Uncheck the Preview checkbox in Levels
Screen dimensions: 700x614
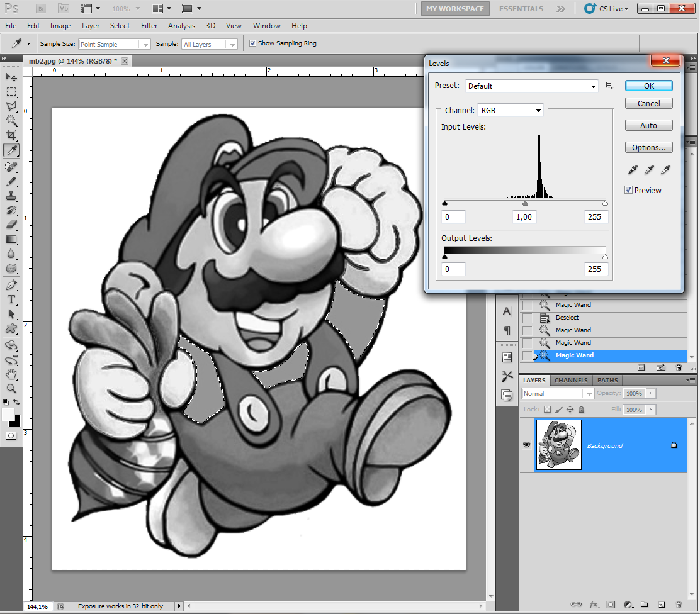[x=629, y=190]
